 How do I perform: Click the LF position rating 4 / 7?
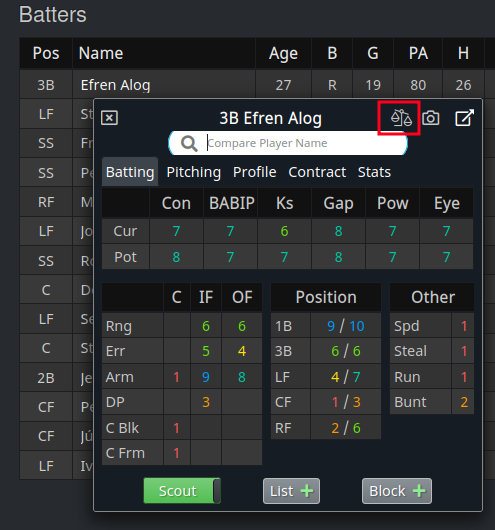346,377
